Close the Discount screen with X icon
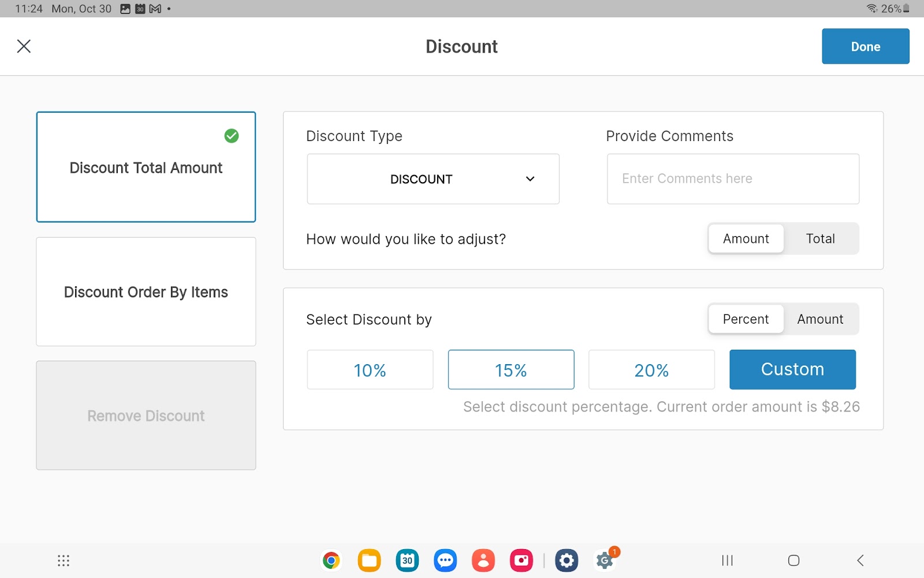Viewport: 924px width, 578px height. [x=24, y=46]
